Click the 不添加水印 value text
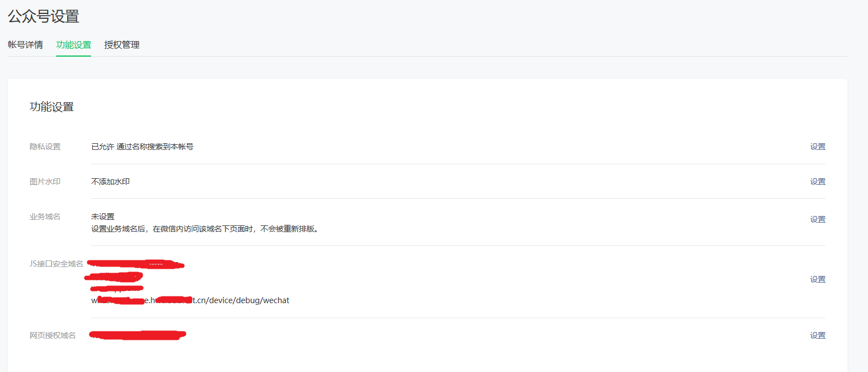Screen dimensions: 868x372 tap(110, 182)
